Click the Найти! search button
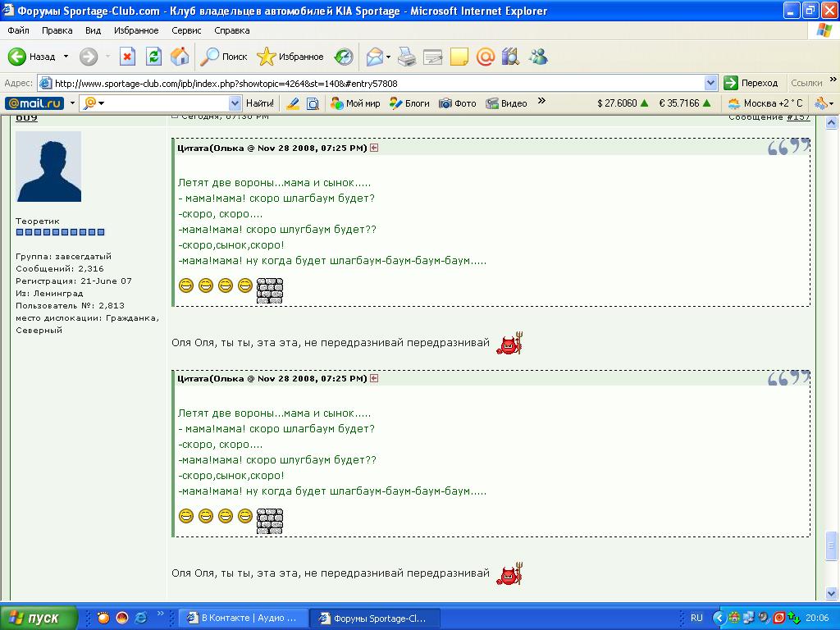The width and height of the screenshot is (840, 630). [260, 103]
